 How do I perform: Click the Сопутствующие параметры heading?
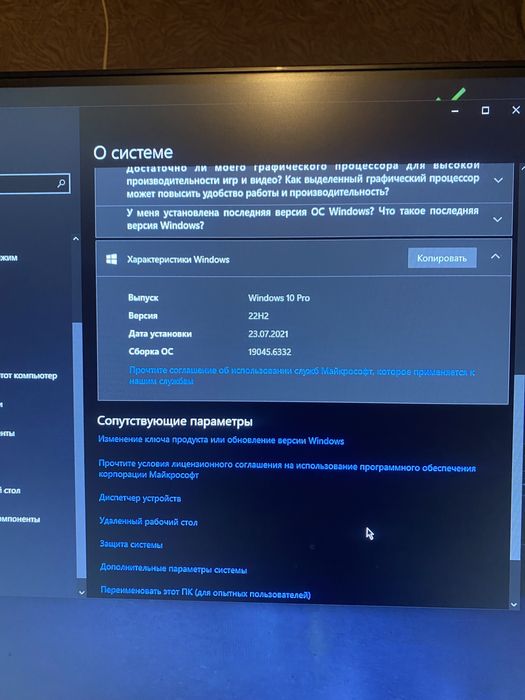[175, 421]
